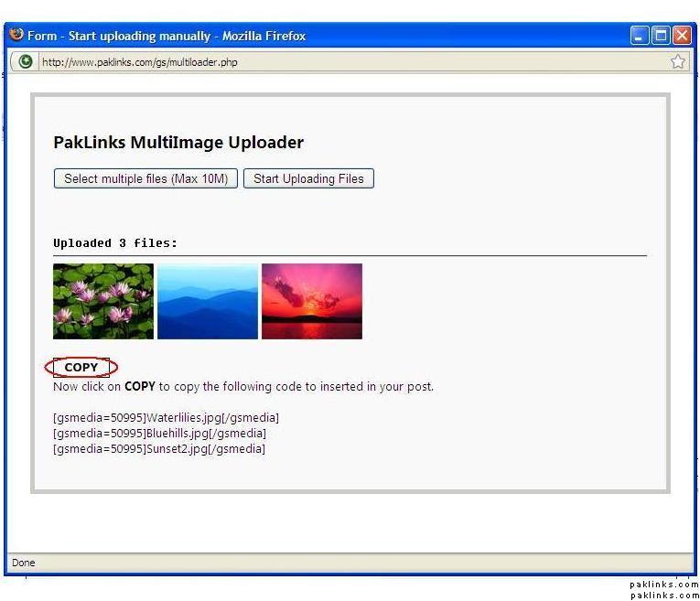Click the green site identity icon
This screenshot has height=601, width=700.
[x=26, y=62]
